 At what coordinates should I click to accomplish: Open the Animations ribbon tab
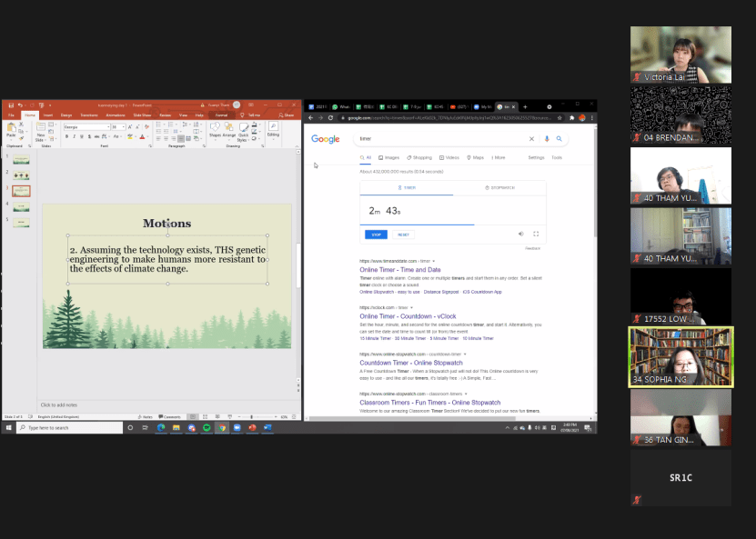pos(116,115)
